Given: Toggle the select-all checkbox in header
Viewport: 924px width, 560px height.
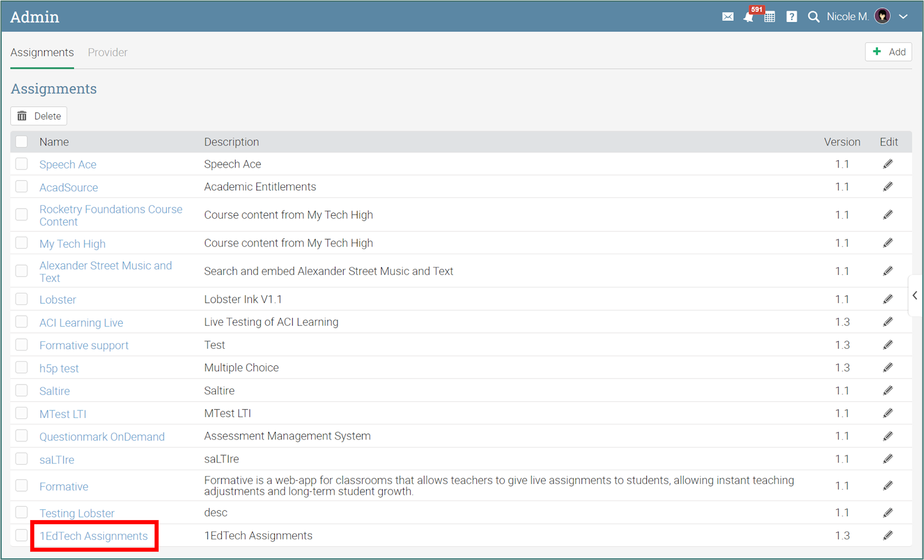Looking at the screenshot, I should pos(21,141).
